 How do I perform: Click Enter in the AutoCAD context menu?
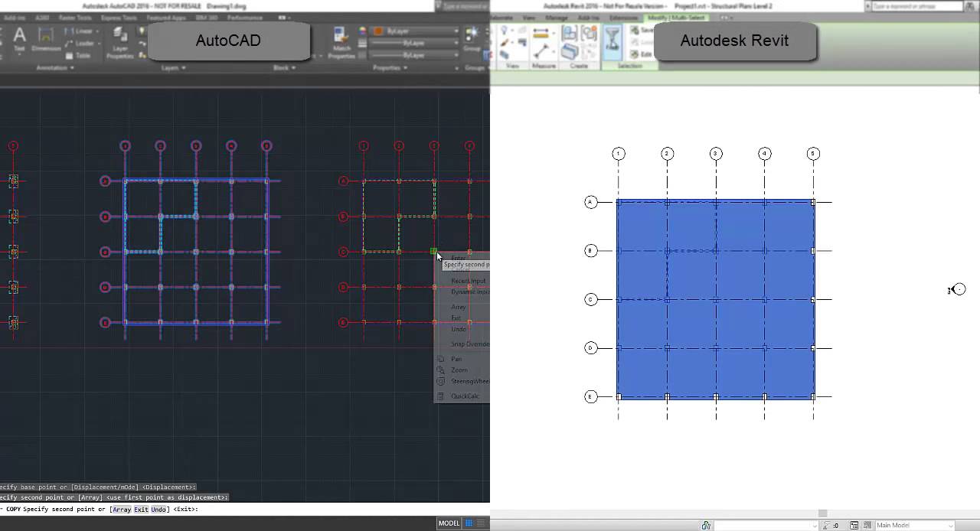[458, 258]
